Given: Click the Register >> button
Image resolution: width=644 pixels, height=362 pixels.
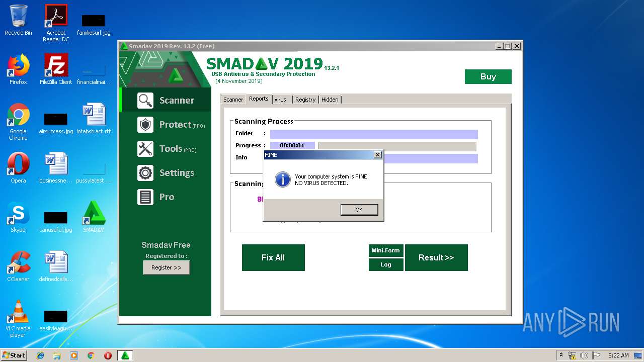Looking at the screenshot, I should pyautogui.click(x=167, y=267).
